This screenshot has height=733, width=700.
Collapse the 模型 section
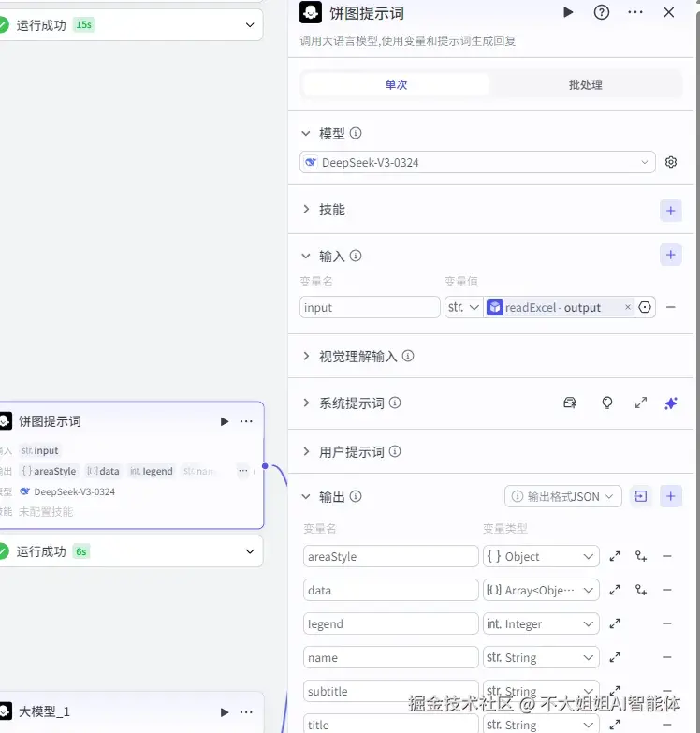pyautogui.click(x=306, y=133)
